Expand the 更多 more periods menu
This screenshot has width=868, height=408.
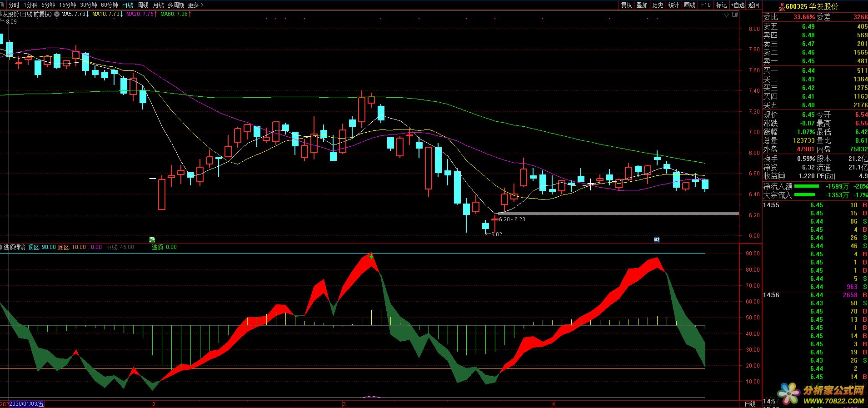(x=195, y=5)
